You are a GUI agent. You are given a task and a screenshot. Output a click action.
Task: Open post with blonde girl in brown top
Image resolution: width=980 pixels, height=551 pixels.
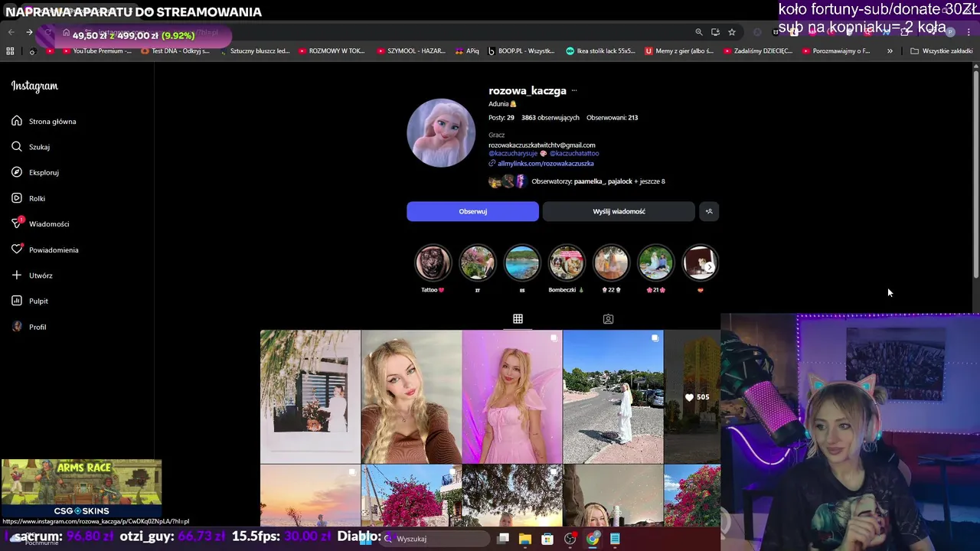pyautogui.click(x=411, y=396)
